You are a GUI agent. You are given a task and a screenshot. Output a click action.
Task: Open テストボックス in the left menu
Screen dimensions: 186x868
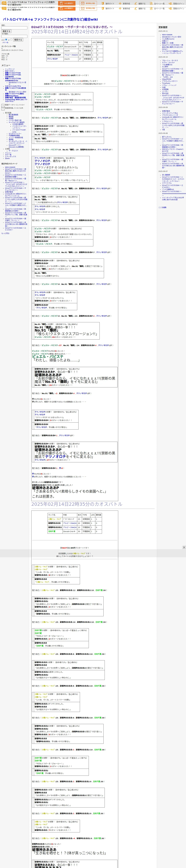(10, 157)
